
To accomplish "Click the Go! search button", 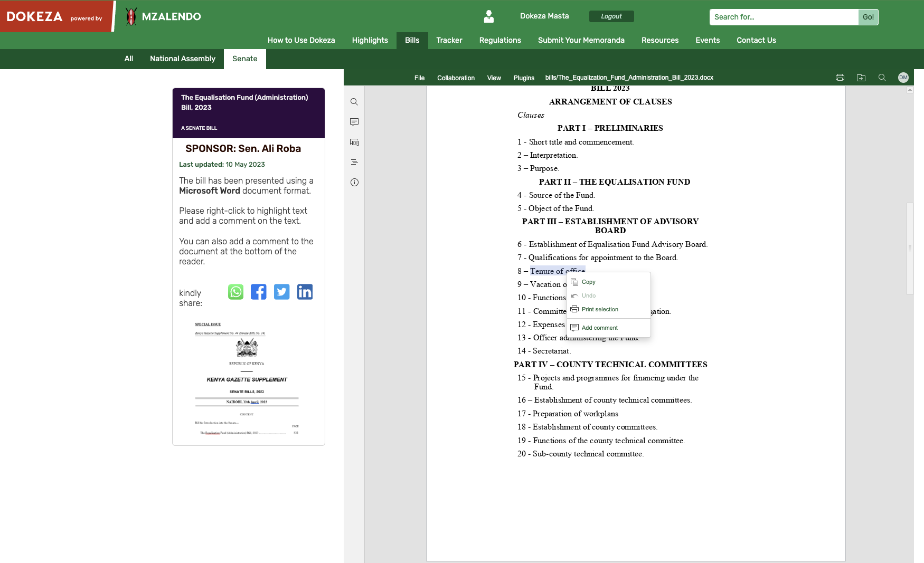I will click(x=868, y=17).
